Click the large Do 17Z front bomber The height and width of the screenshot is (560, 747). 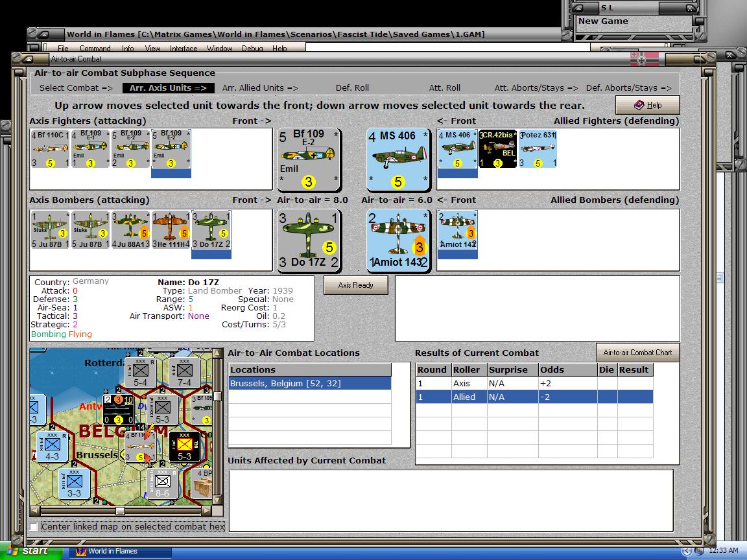pyautogui.click(x=309, y=241)
